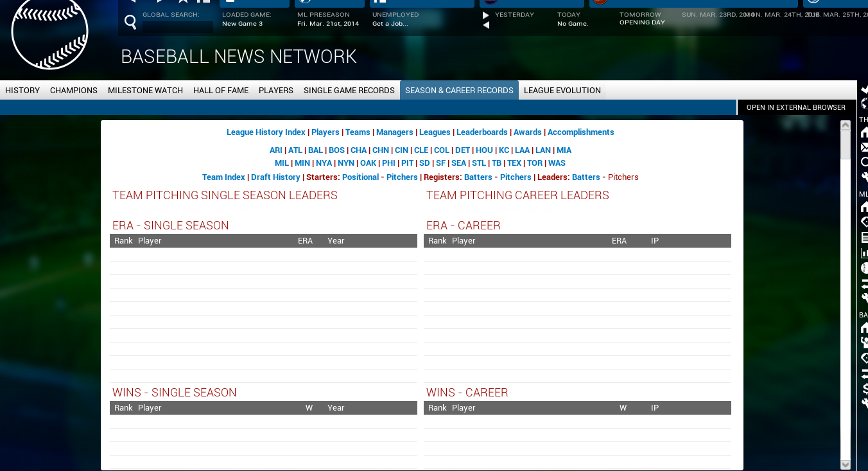Open the Accomplishments link
The height and width of the screenshot is (471, 868).
coord(581,132)
